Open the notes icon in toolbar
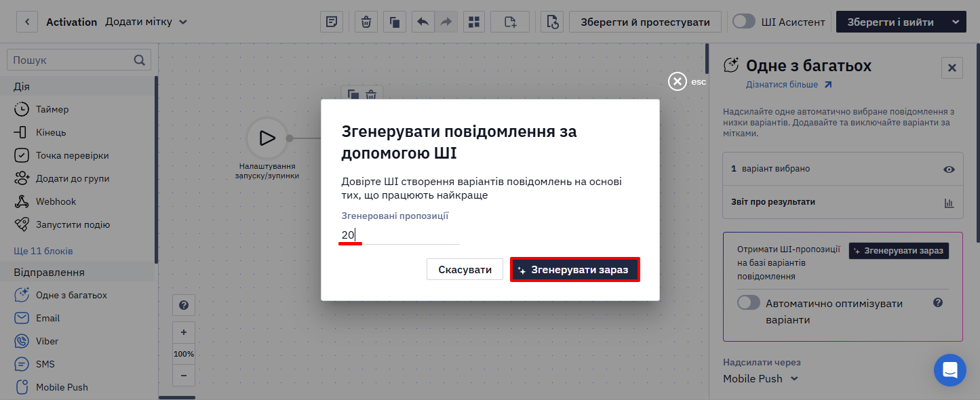 point(332,22)
